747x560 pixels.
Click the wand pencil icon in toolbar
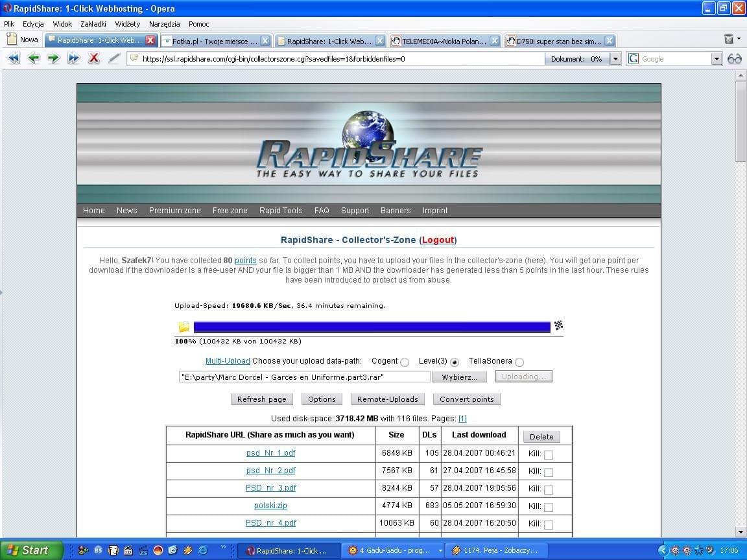pyautogui.click(x=114, y=58)
